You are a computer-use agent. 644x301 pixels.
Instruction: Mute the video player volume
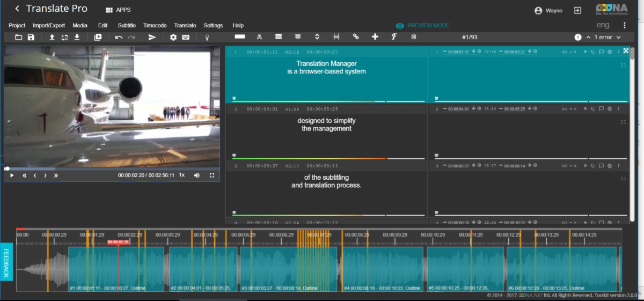[x=196, y=175]
